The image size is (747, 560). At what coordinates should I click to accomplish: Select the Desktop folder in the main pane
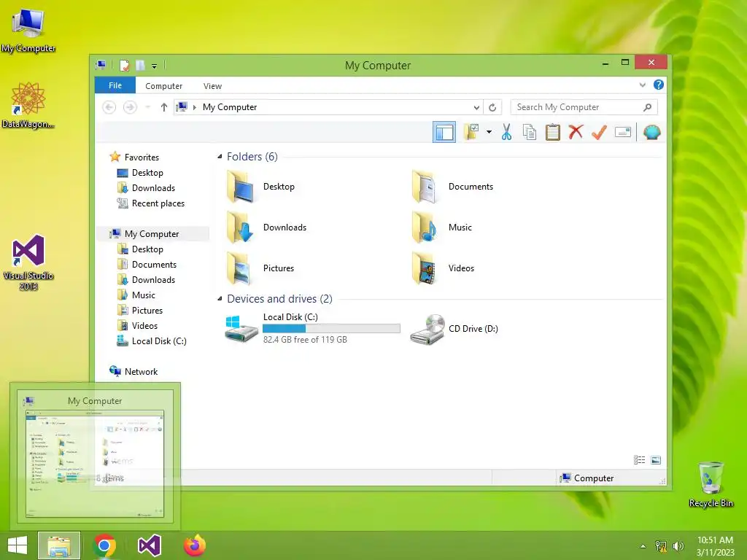[x=261, y=187]
